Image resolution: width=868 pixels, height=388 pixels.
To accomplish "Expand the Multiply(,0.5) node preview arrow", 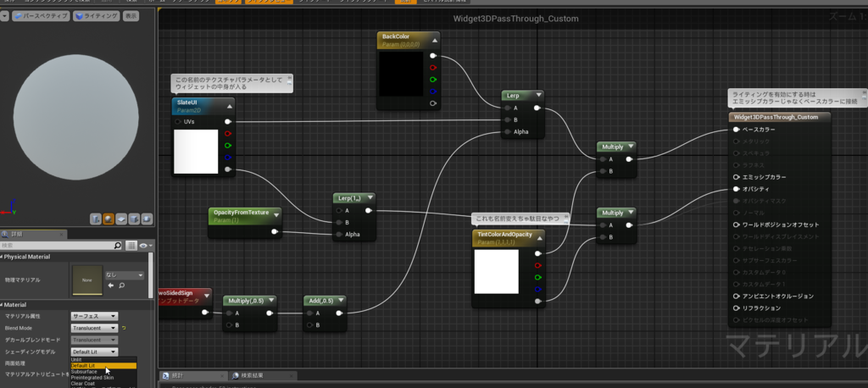I will pyautogui.click(x=271, y=301).
